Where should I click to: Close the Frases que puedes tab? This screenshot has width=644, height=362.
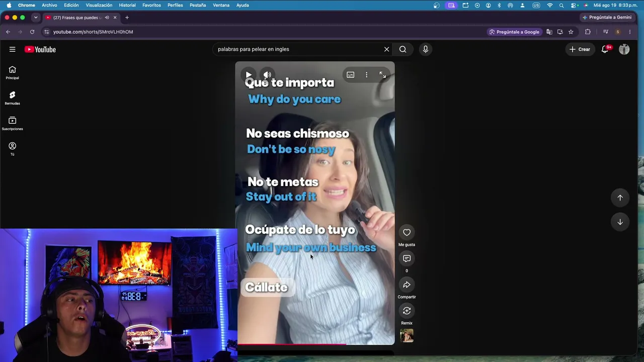coord(115,18)
